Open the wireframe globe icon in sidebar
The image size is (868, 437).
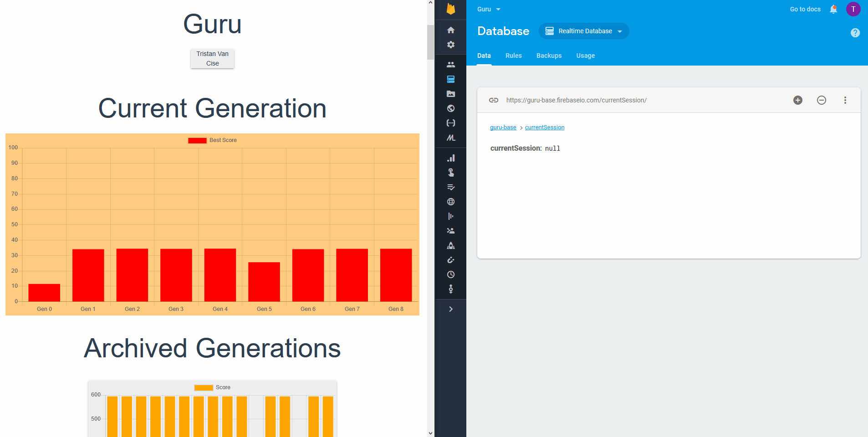[x=451, y=202]
